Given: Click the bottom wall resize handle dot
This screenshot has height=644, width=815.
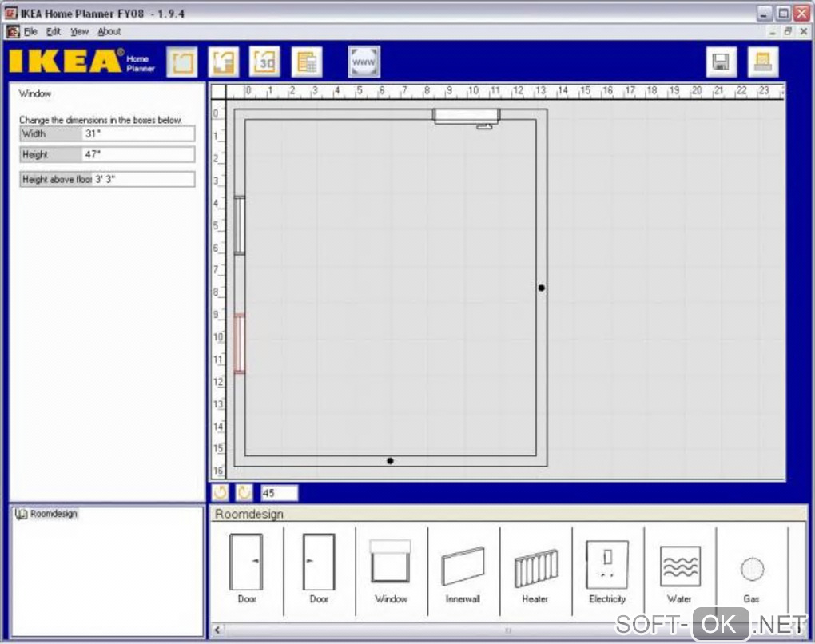Looking at the screenshot, I should coord(391,460).
